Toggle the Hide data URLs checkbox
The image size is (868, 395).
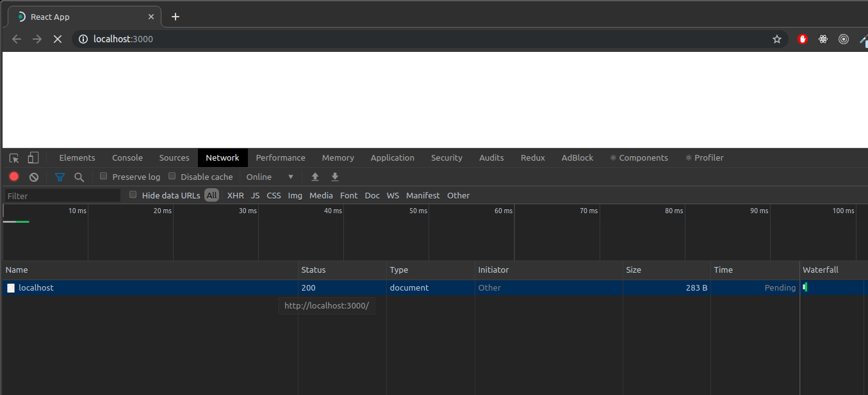(133, 195)
